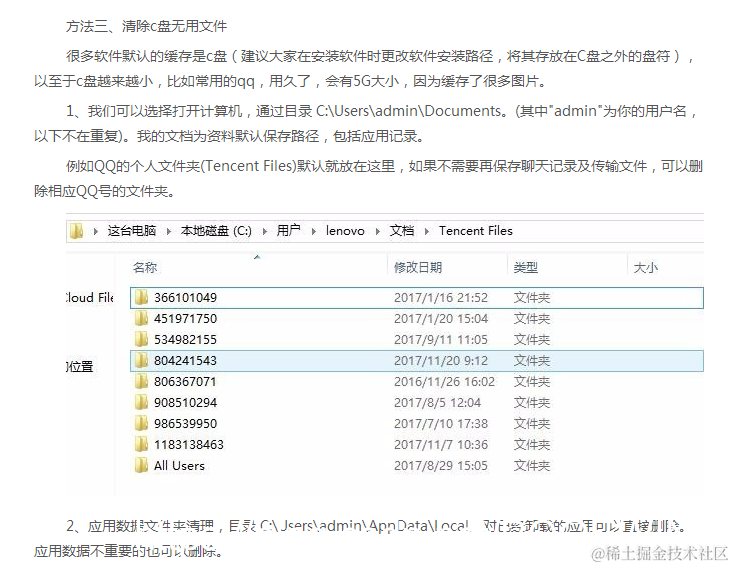Select folder name 451971750
The image size is (734, 568).
pyautogui.click(x=185, y=319)
